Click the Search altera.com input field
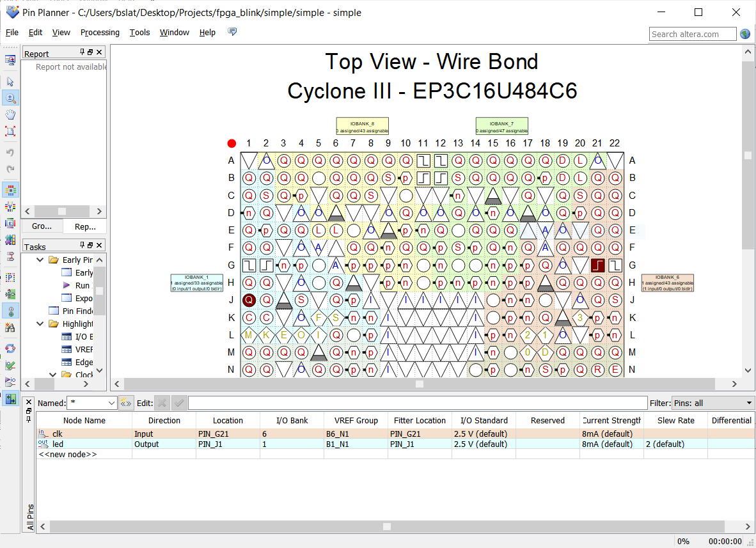 pos(692,34)
